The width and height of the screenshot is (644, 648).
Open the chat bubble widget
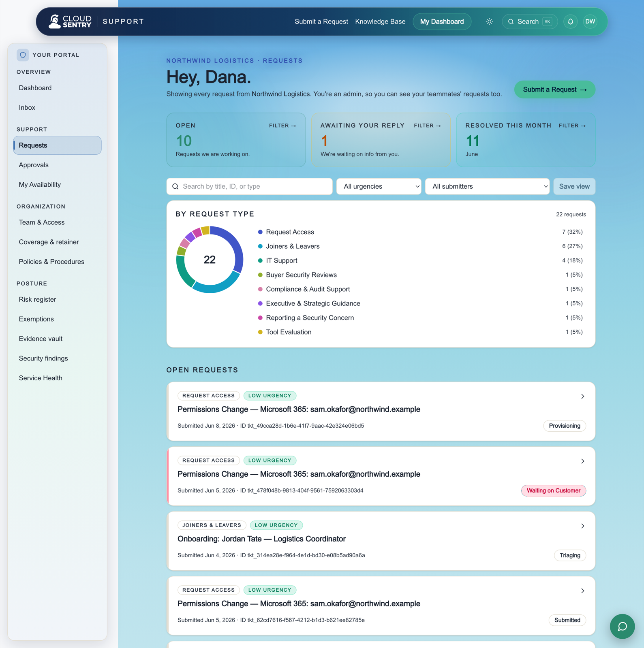[x=622, y=627]
